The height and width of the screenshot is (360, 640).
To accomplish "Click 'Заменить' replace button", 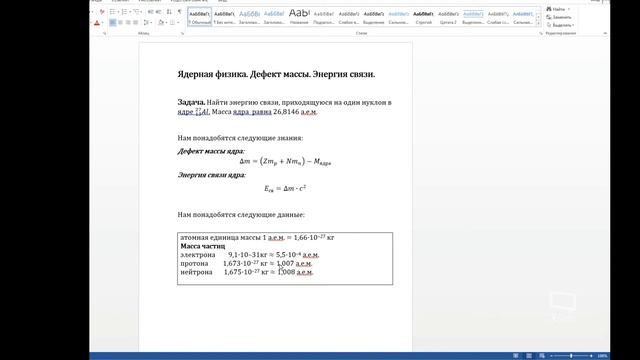I will 559,17.
